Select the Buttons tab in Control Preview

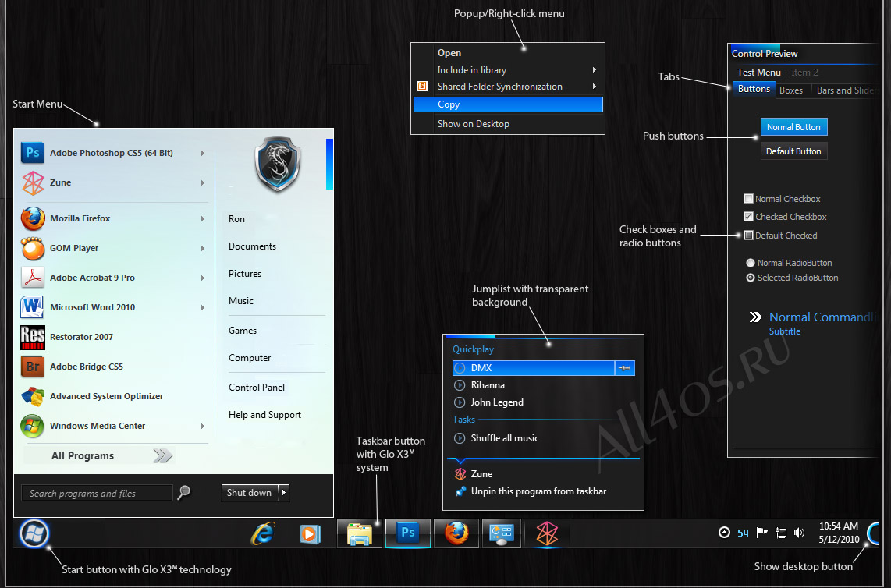tap(754, 89)
